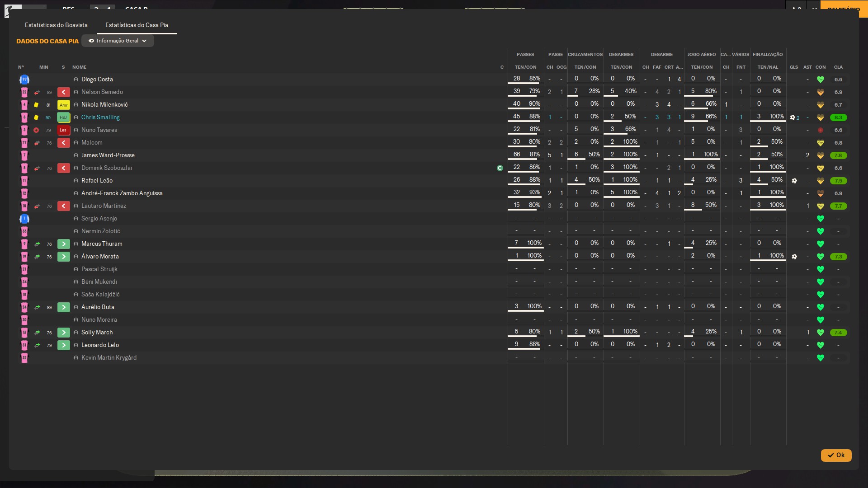Click the JOGO AÉREO column group header

click(702, 55)
